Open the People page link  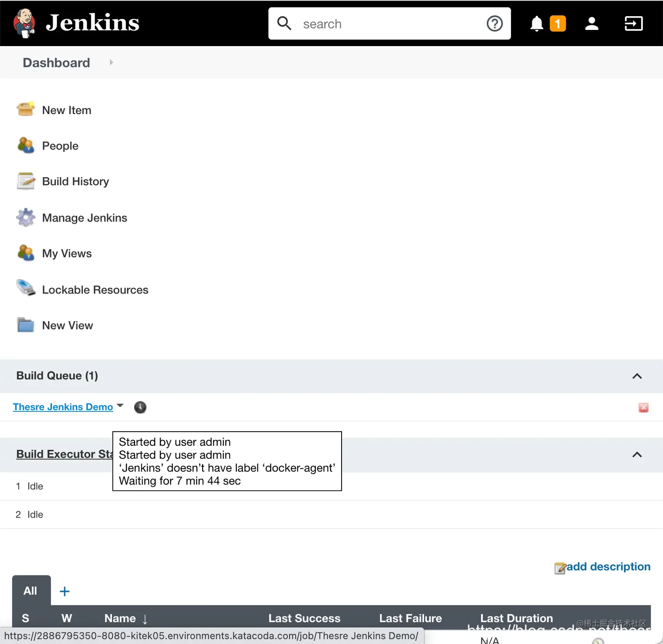tap(60, 146)
